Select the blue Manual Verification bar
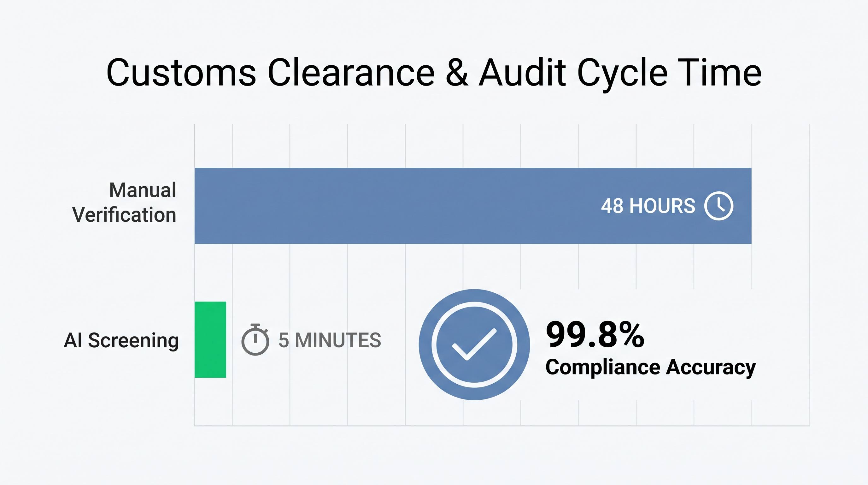 tap(473, 206)
